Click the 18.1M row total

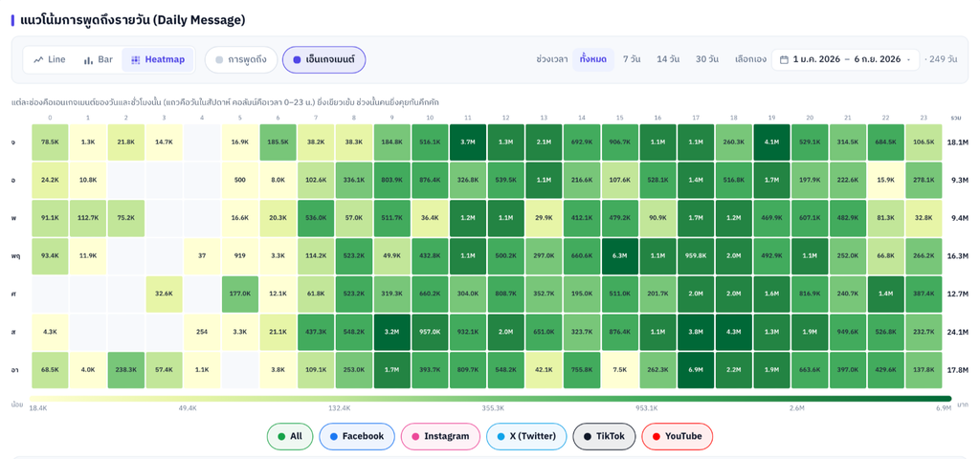click(x=958, y=142)
